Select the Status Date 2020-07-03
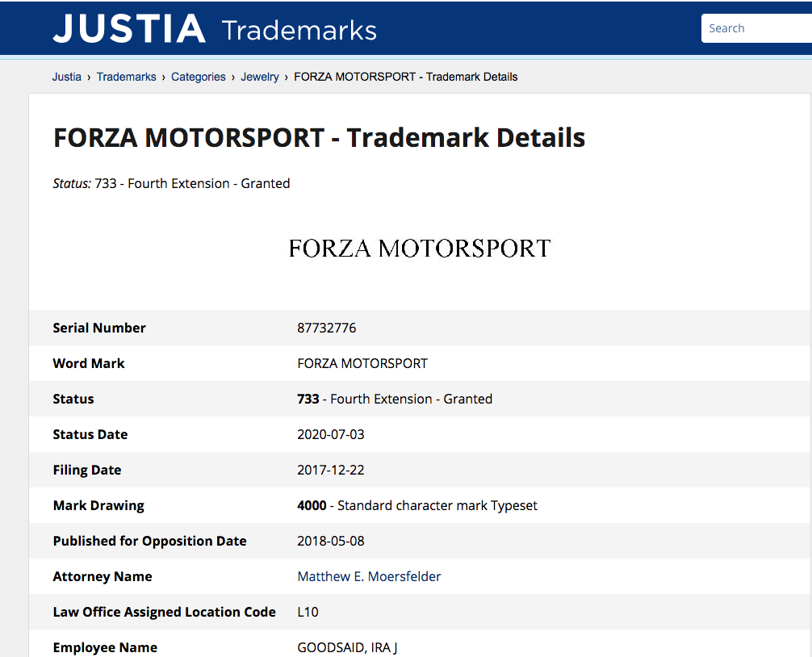812x657 pixels. tap(331, 434)
